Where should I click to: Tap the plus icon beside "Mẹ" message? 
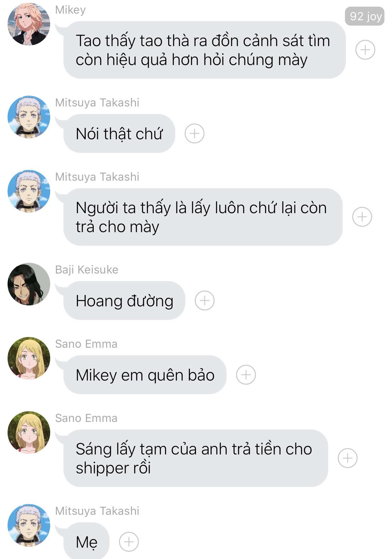[x=129, y=542]
